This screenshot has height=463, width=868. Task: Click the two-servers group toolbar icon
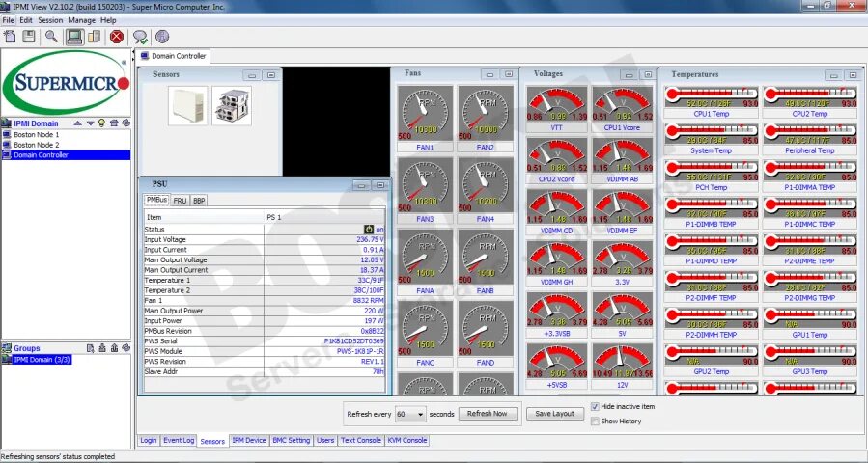(x=94, y=37)
